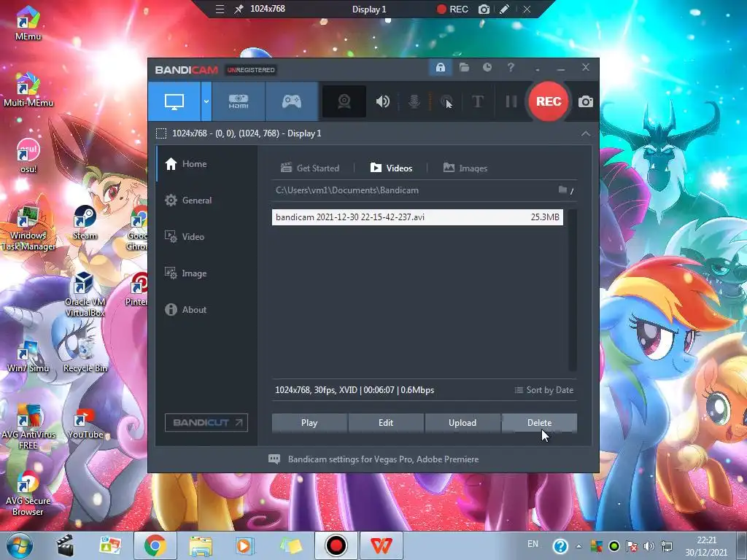The width and height of the screenshot is (747, 560).
Task: Click the video list vertical scrollbar
Action: click(x=573, y=289)
